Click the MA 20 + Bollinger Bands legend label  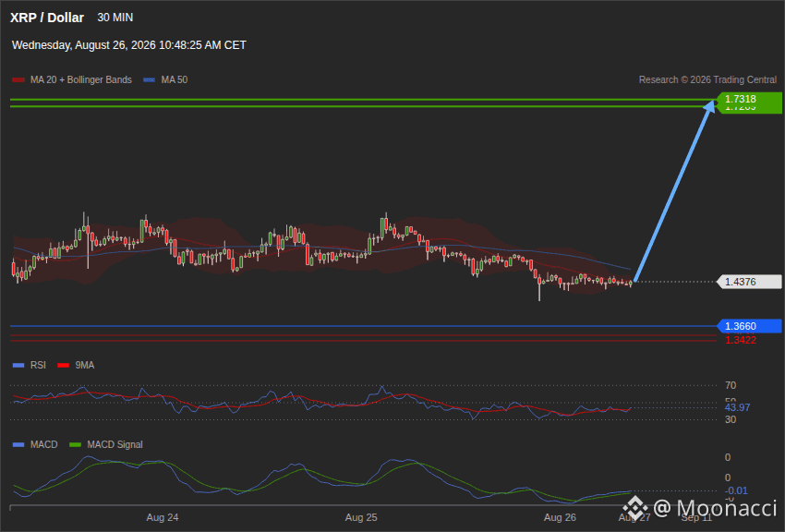point(81,80)
